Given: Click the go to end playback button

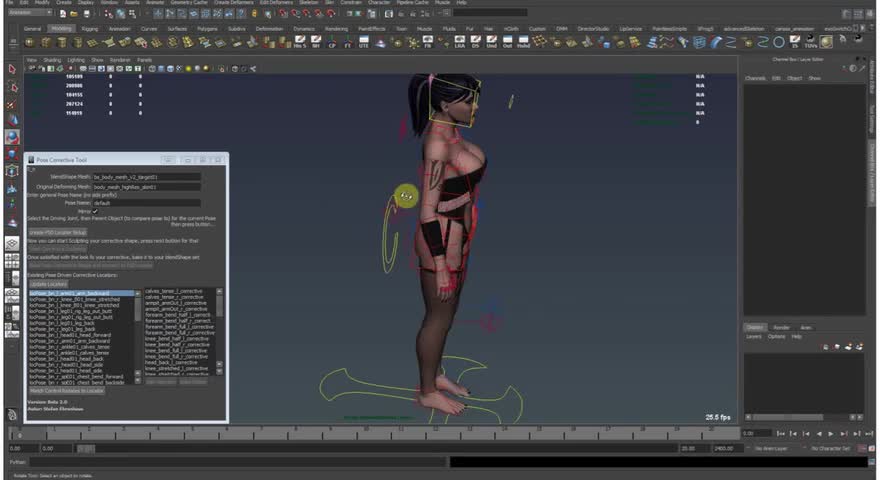Looking at the screenshot, I should (x=869, y=433).
